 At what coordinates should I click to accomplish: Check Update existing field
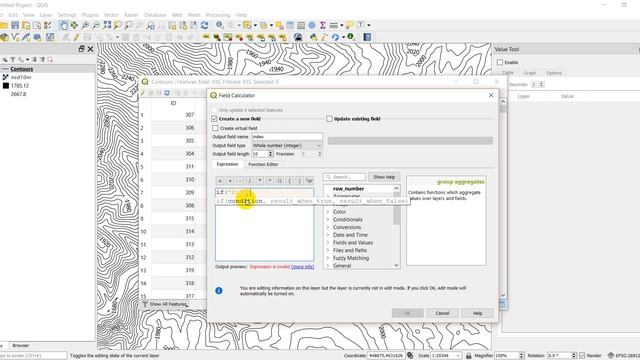(329, 119)
